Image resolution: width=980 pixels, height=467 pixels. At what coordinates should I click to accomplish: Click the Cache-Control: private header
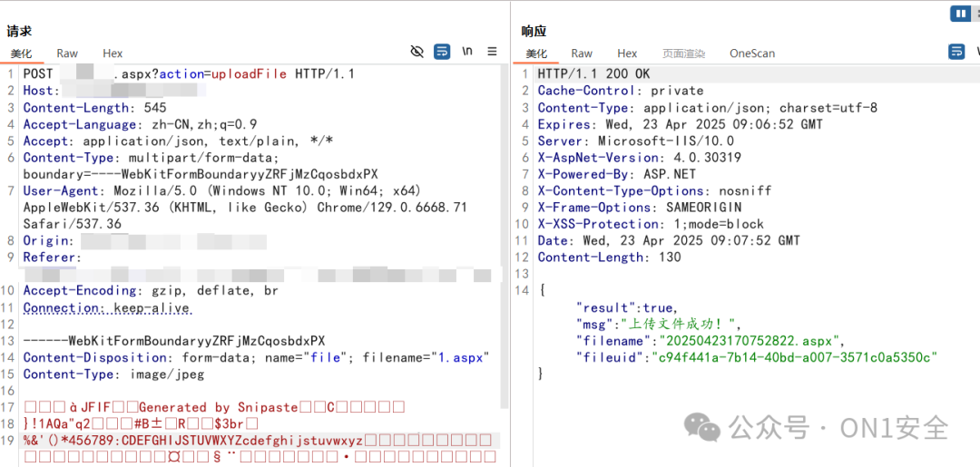tap(621, 92)
